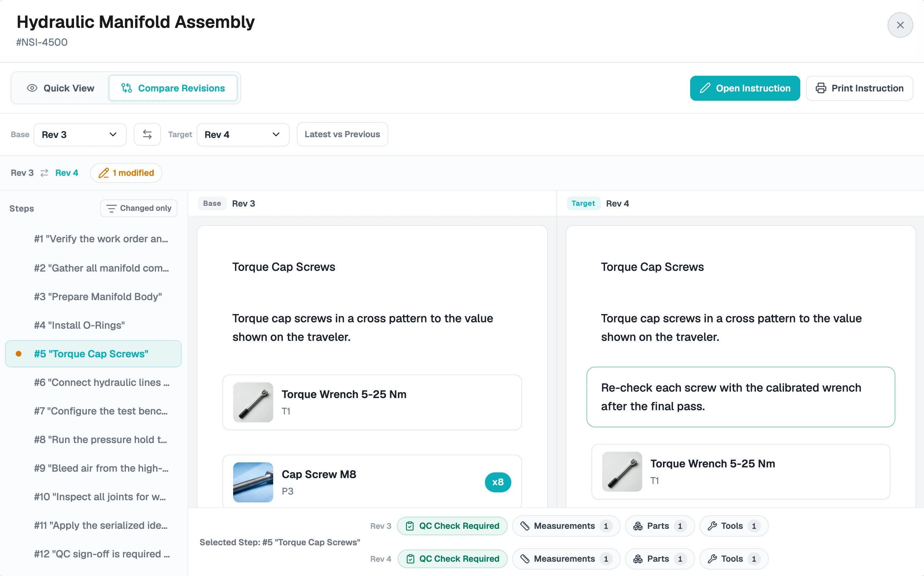
Task: Switch to Quick View tab
Action: tap(60, 88)
